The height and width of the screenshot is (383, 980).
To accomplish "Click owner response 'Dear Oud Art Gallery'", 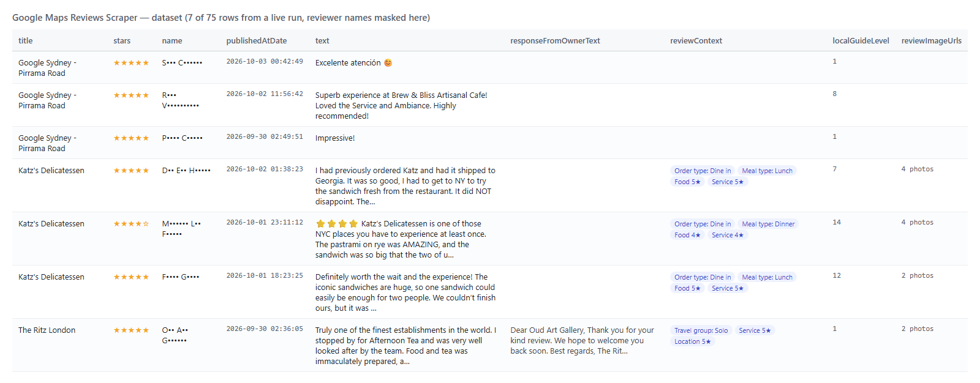I will (x=582, y=340).
